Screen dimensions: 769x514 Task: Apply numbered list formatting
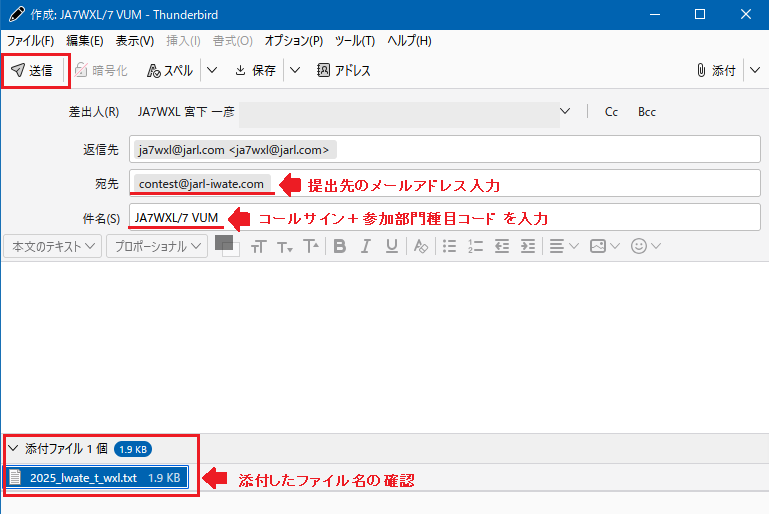click(x=476, y=246)
